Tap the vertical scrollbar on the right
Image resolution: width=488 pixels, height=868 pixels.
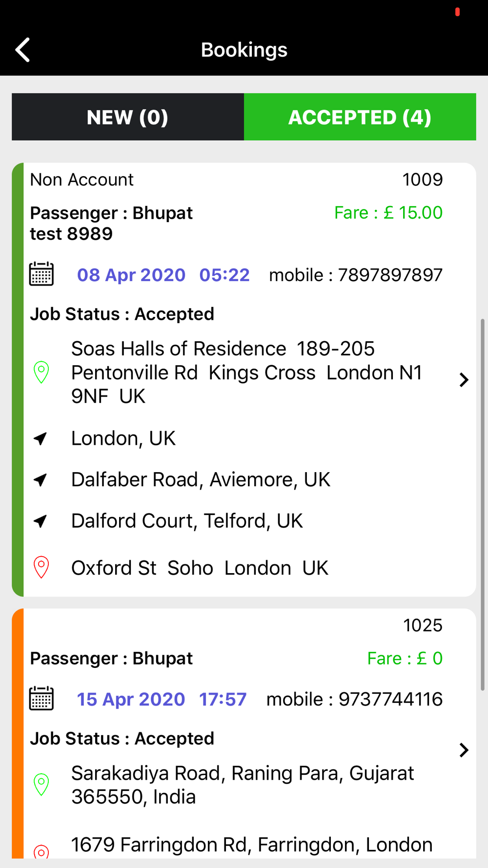[x=482, y=505]
